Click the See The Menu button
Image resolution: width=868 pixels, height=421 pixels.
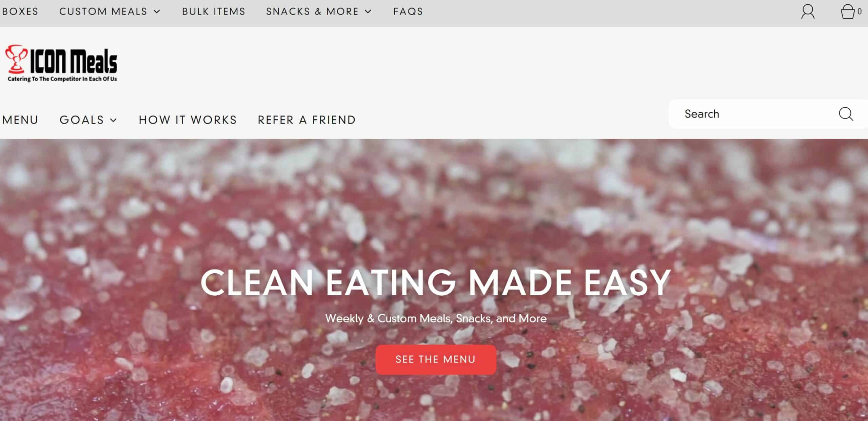tap(436, 359)
